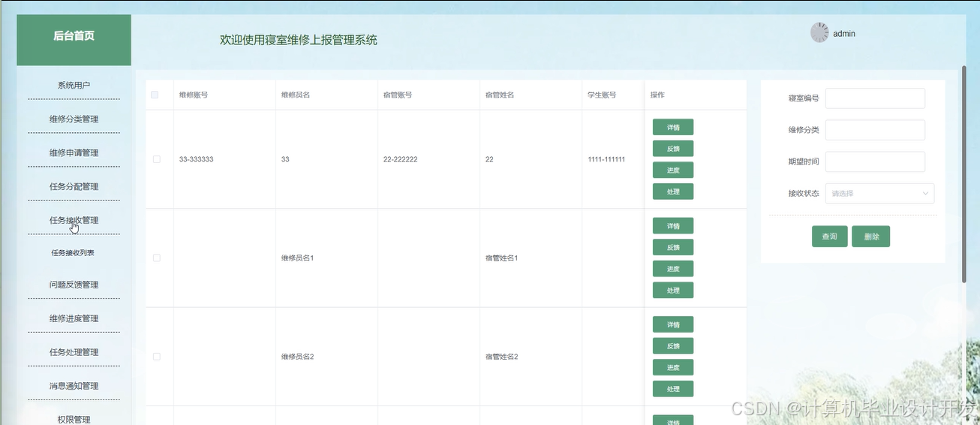Open 任务处理管理 in the sidebar
Image resolution: width=980 pixels, height=425 pixels.
click(x=74, y=353)
